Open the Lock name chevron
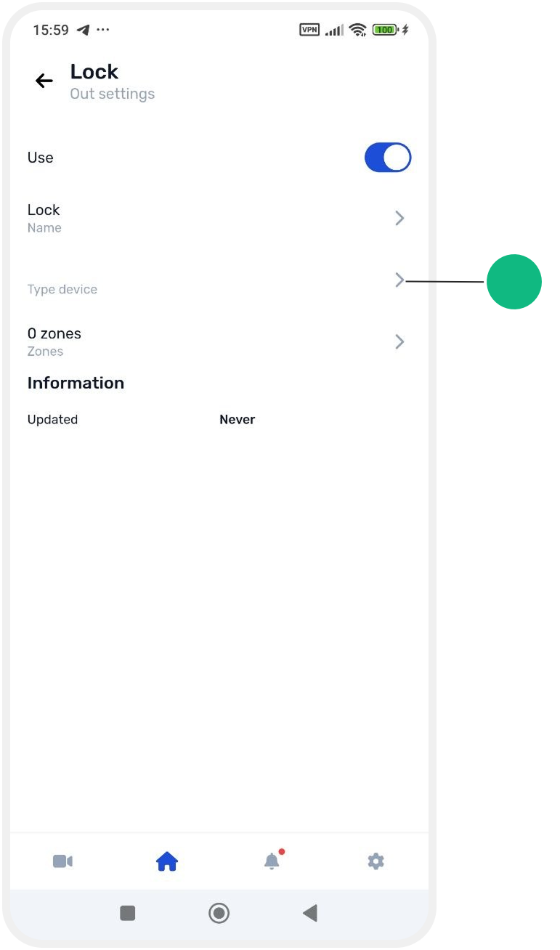The height and width of the screenshot is (950, 560). tap(399, 218)
